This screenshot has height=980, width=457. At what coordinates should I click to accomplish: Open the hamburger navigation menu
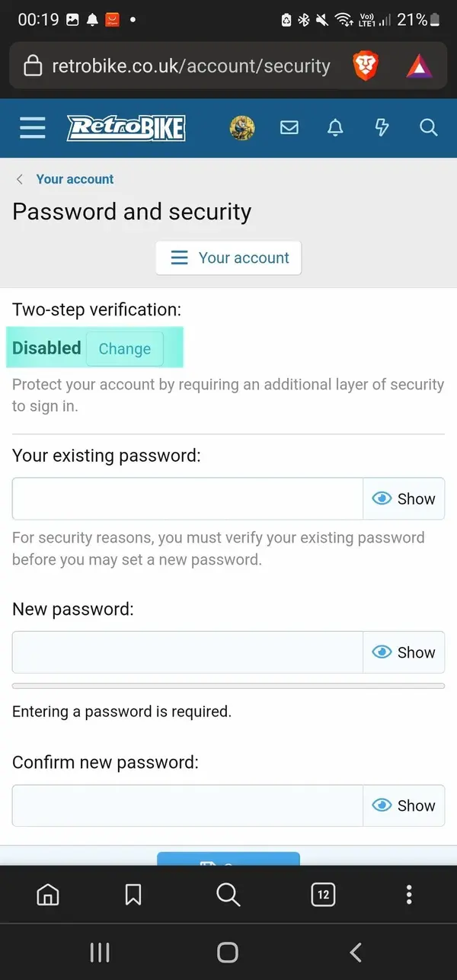tap(32, 127)
